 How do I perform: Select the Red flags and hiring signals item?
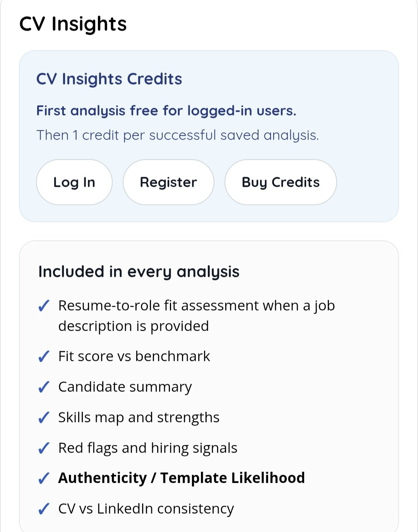point(148,448)
